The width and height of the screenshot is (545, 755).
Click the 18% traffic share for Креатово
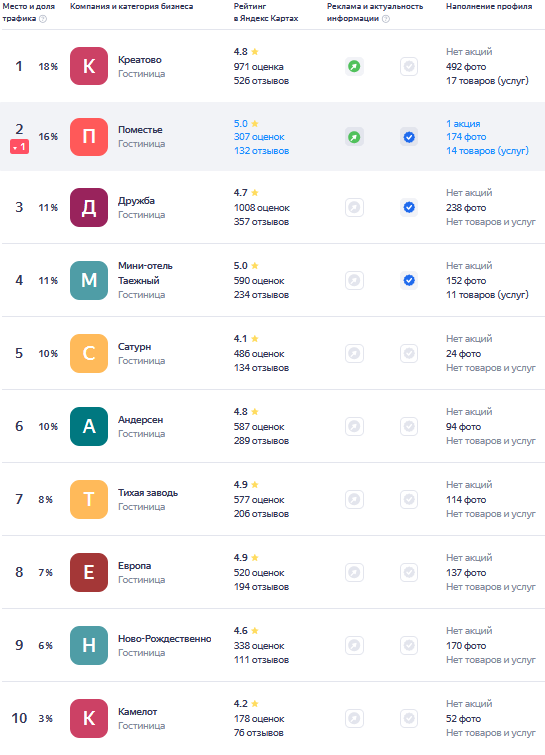coord(48,66)
